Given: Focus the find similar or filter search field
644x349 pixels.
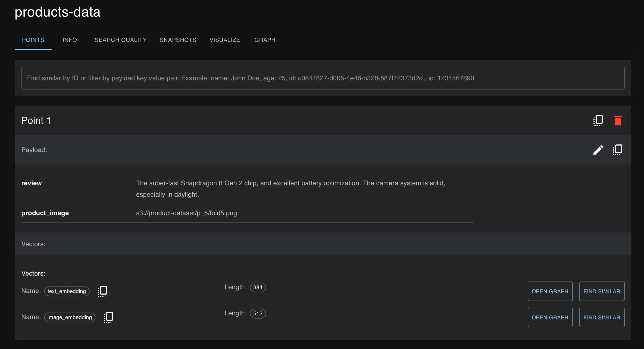Looking at the screenshot, I should [x=323, y=78].
